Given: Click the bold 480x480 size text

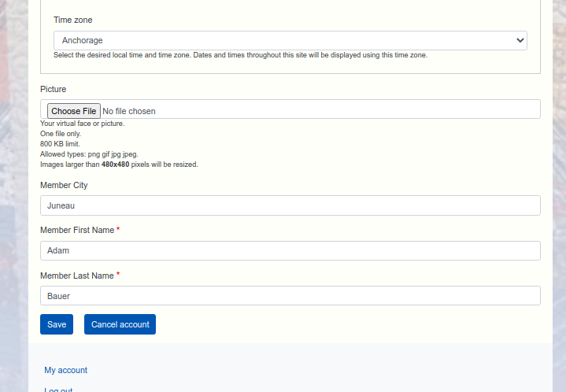Looking at the screenshot, I should coord(115,165).
